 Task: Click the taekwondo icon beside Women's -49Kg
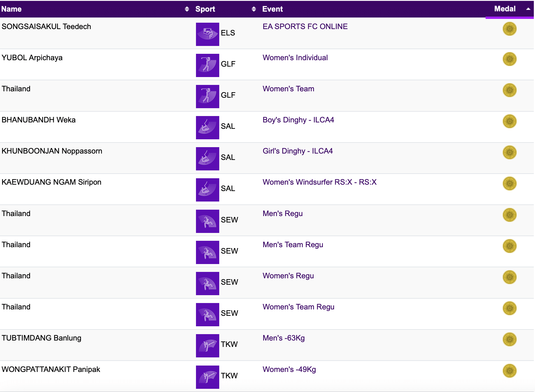(x=207, y=377)
